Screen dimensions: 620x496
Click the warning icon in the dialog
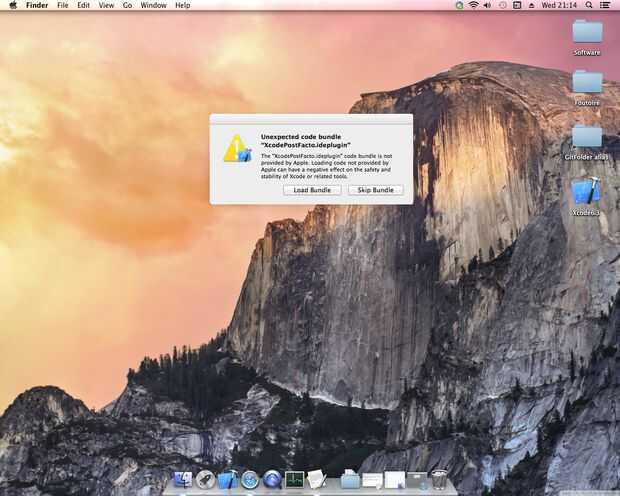(237, 148)
